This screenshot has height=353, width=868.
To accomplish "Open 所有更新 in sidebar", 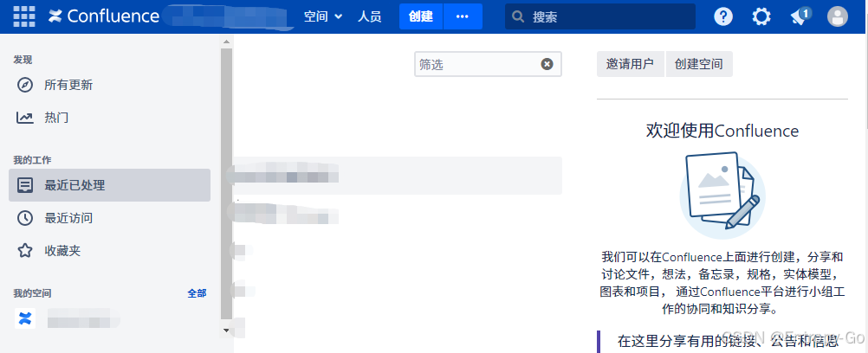I will click(109, 85).
